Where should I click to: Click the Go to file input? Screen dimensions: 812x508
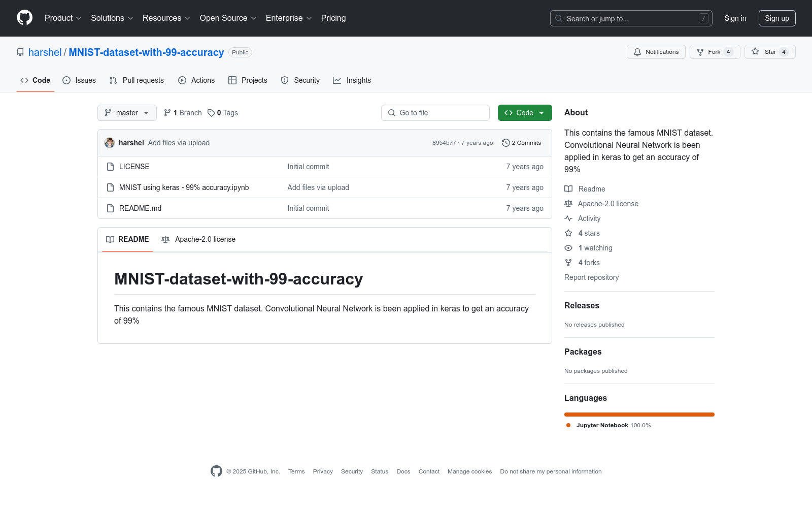point(435,113)
